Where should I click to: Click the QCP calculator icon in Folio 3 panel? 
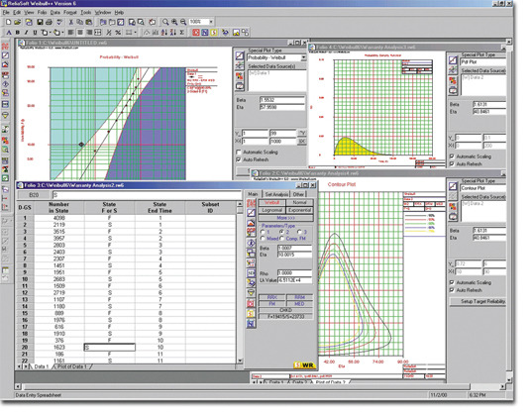pos(251,233)
